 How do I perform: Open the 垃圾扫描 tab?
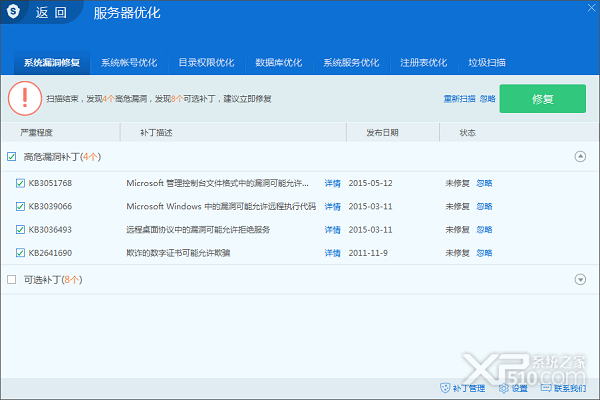click(x=487, y=63)
